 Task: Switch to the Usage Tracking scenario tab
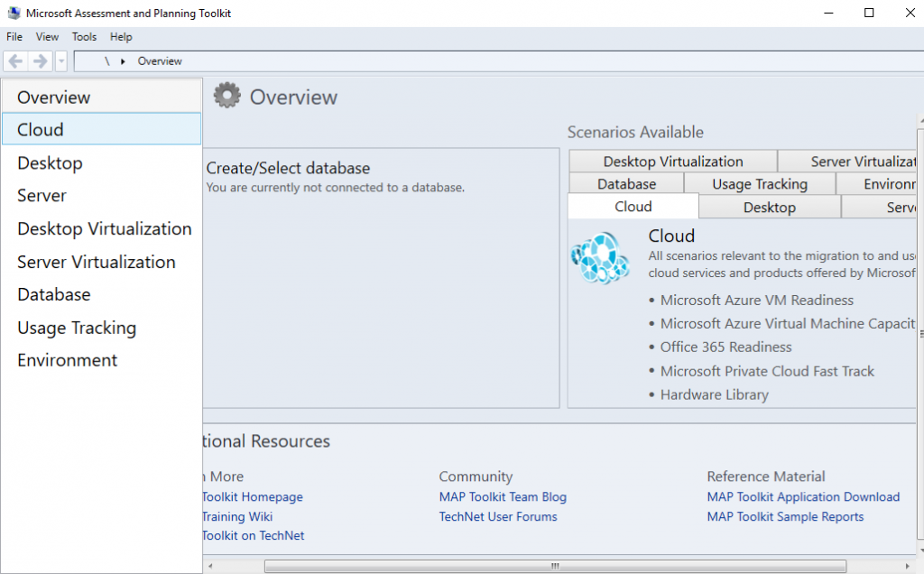(x=760, y=184)
